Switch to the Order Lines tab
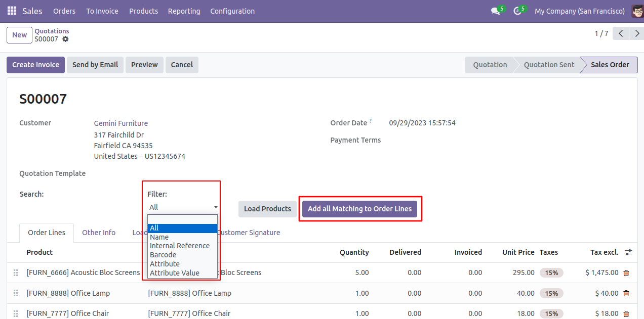 tap(47, 233)
